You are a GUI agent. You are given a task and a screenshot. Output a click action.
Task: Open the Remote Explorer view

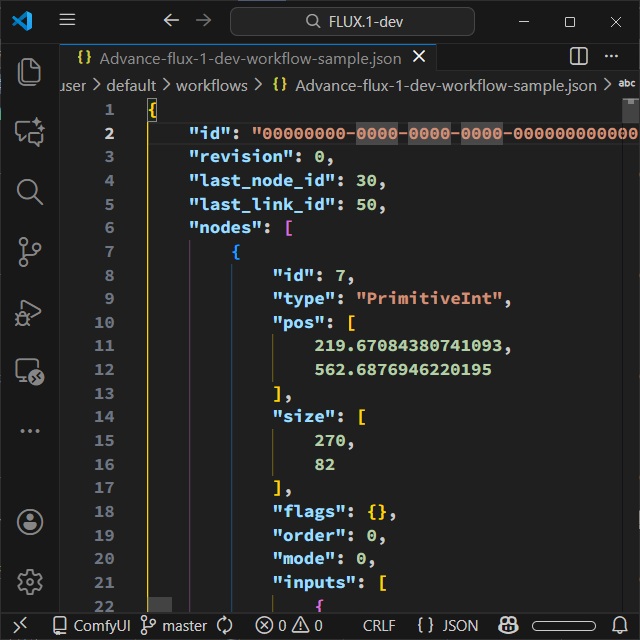click(30, 372)
